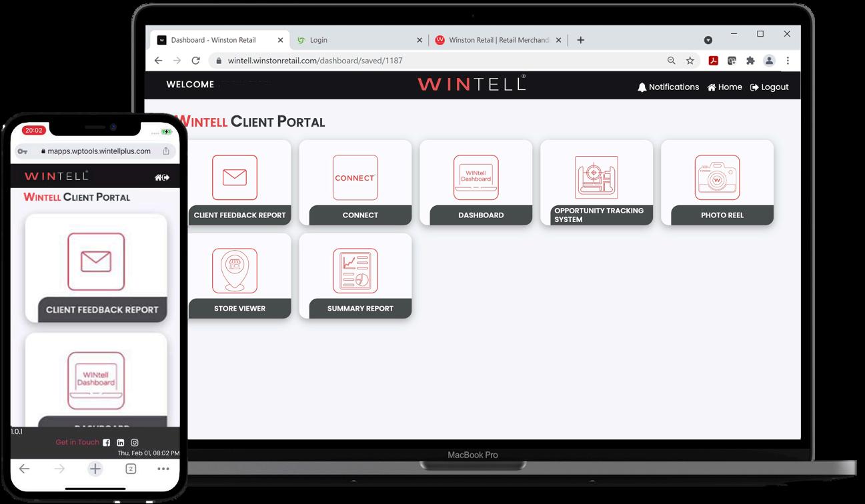This screenshot has height=504, width=865.
Task: Tap the logout icon in phone header
Action: pos(166,177)
